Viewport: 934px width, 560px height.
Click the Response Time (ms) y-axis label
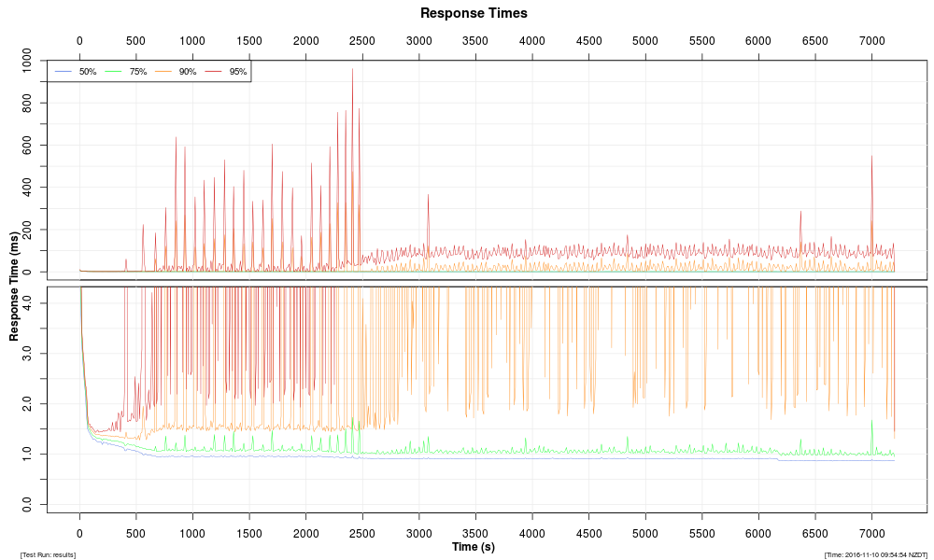pos(15,287)
